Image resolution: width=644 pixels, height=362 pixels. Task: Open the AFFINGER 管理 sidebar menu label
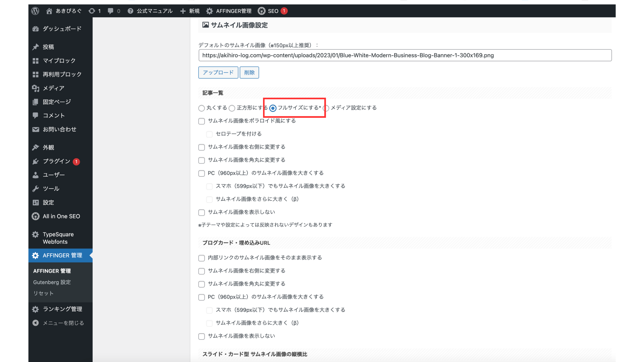[x=62, y=255]
